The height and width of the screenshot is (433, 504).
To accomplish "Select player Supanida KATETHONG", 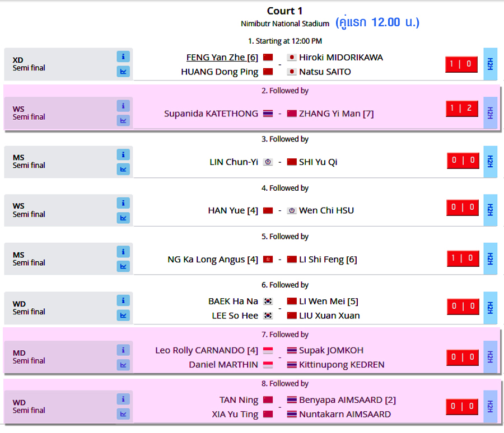I will (211, 113).
